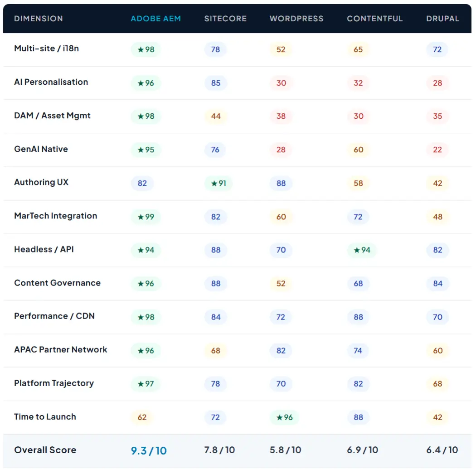
Task: Click the Dimension column header
Action: tap(39, 19)
